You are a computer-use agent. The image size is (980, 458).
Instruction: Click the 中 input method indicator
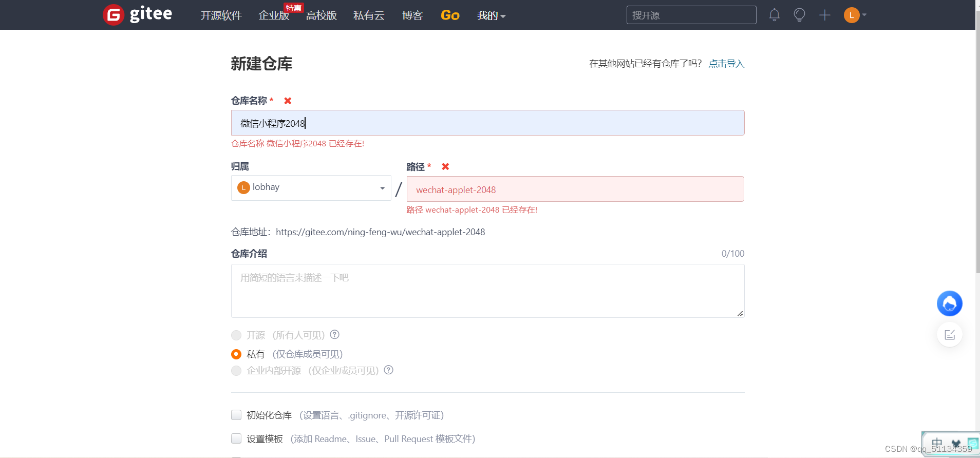click(x=937, y=443)
